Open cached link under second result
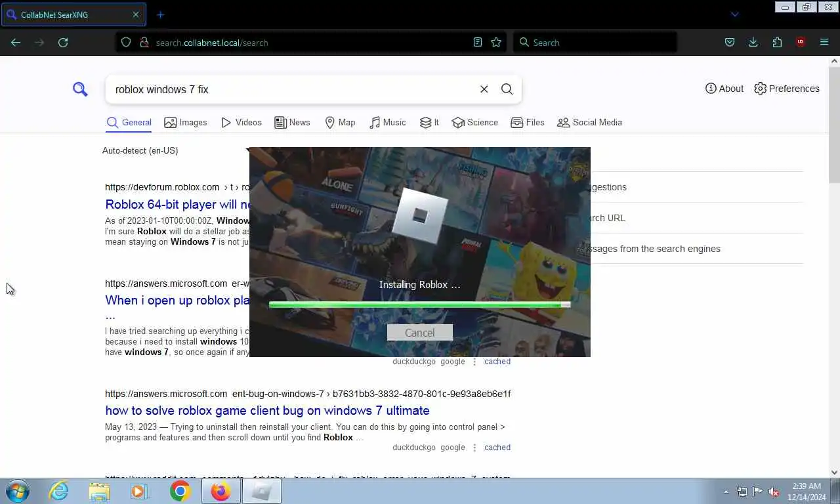This screenshot has width=840, height=504. click(497, 362)
